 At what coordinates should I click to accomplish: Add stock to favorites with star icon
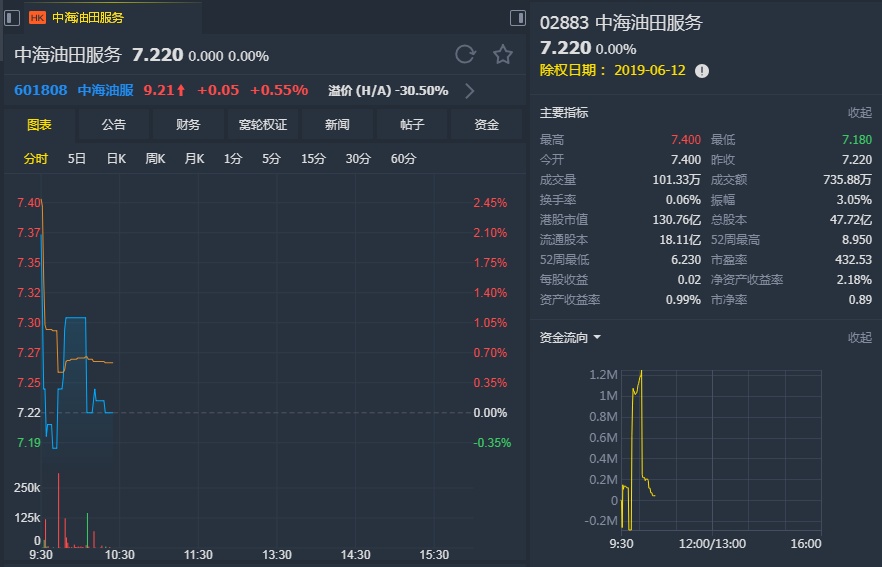click(502, 54)
